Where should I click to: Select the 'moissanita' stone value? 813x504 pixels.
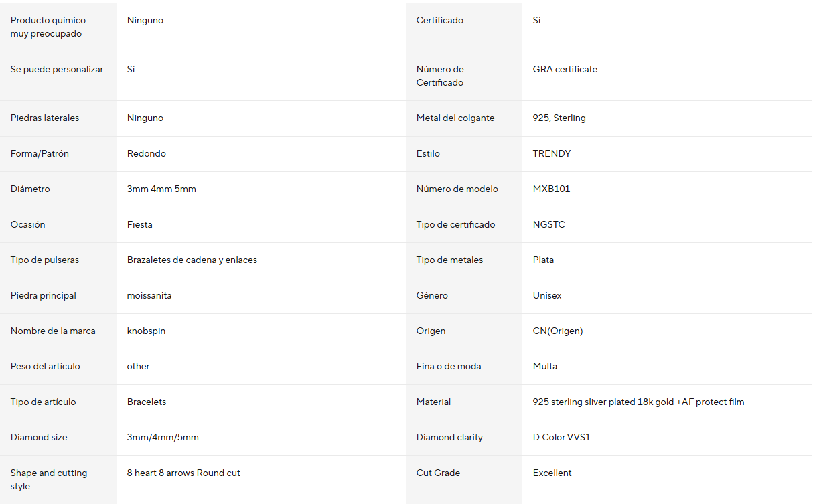click(149, 295)
